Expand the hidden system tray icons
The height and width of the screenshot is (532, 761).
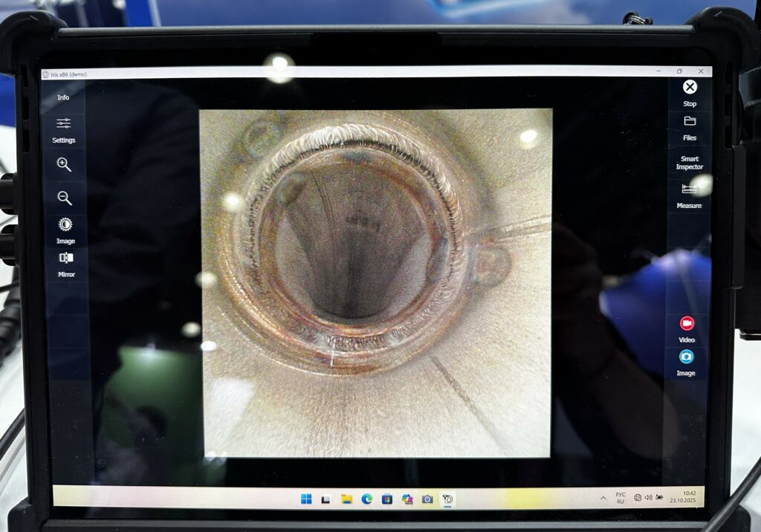point(603,497)
